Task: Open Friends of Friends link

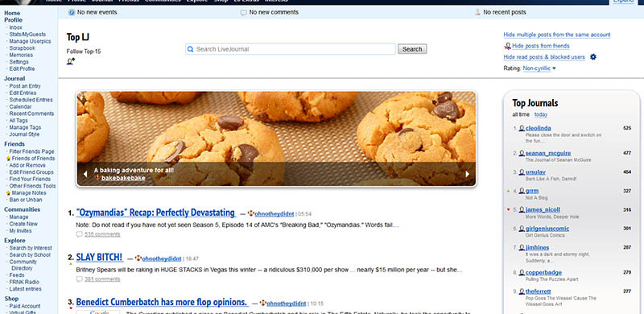Action: point(33,159)
